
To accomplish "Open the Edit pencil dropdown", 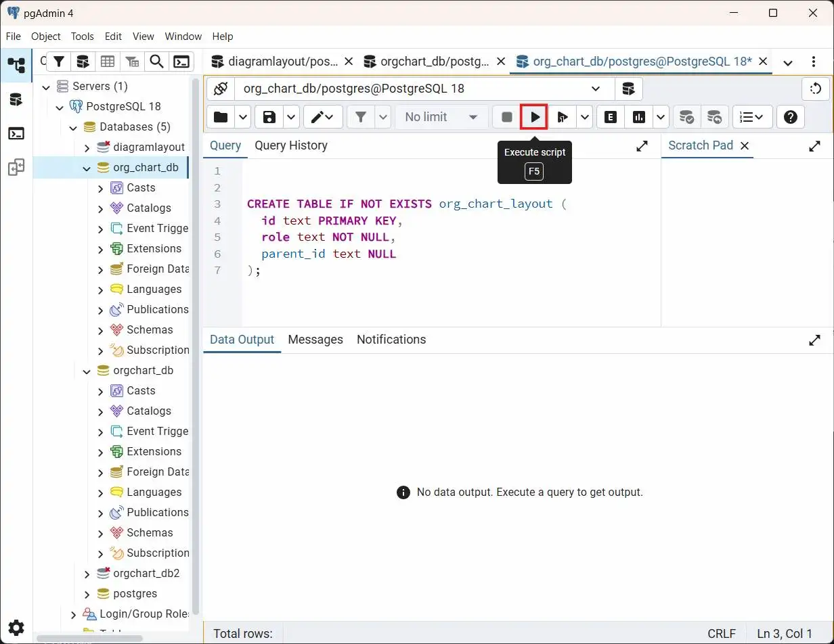I will tap(323, 117).
